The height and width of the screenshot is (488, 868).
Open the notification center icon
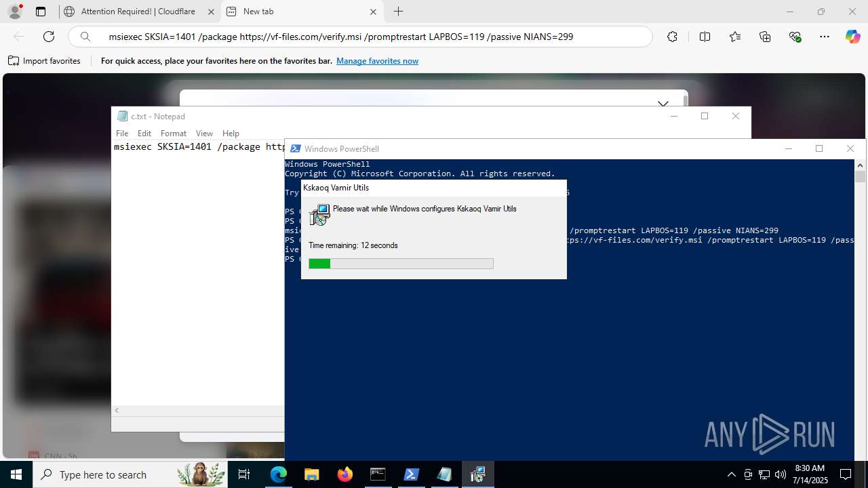point(846,474)
